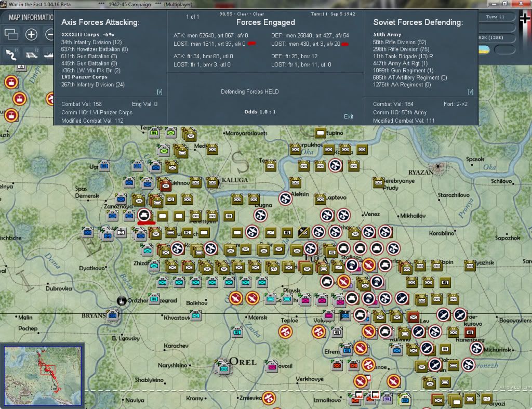This screenshot has height=409, width=532.
Task: Click the Fort: 2->2 value
Action: (x=455, y=104)
